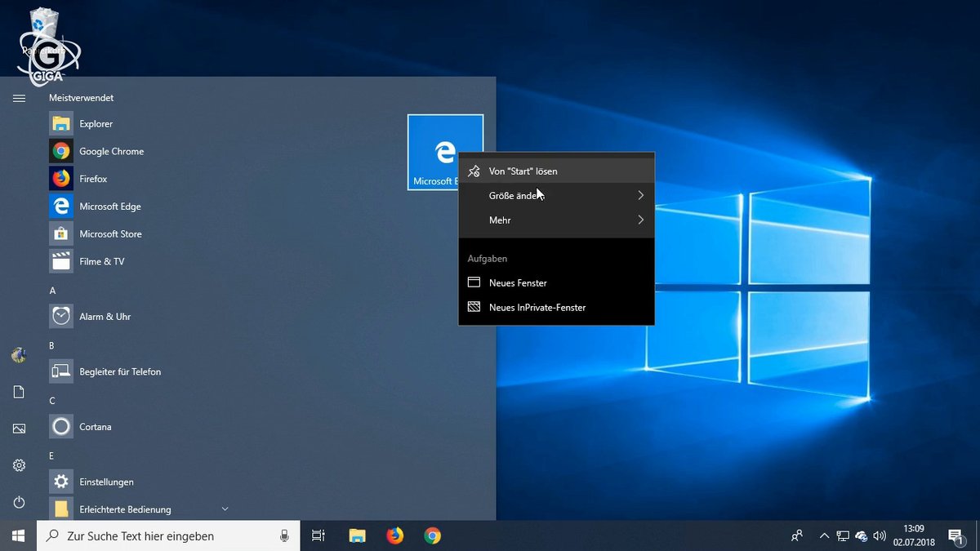Open the Documents icon in the Start sidebar
Viewport: 980px width, 551px height.
point(18,391)
